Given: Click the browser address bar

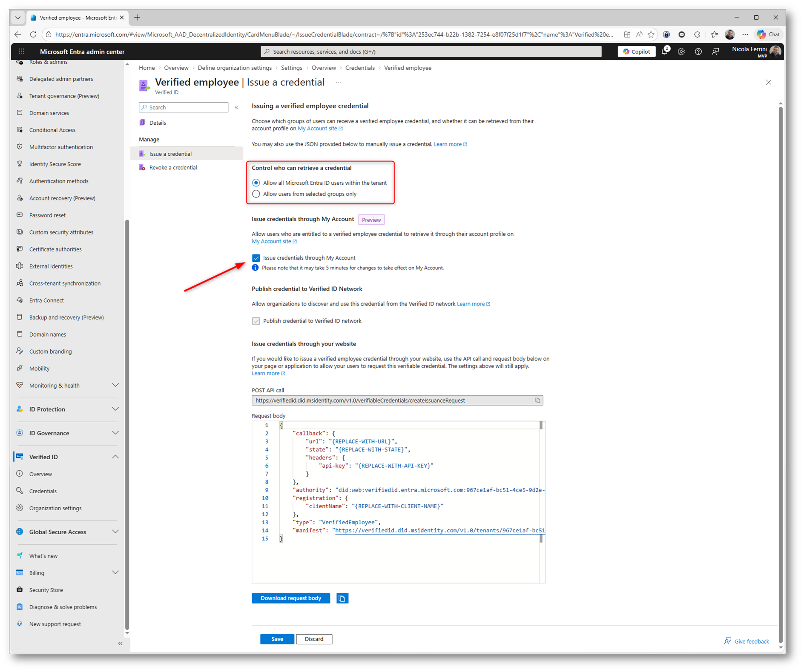Looking at the screenshot, I should (x=334, y=34).
